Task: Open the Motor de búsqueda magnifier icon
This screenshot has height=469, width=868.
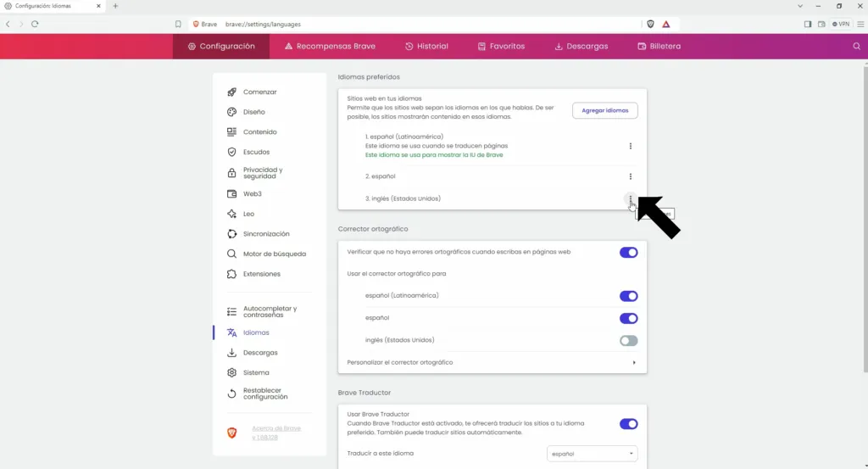Action: click(231, 254)
